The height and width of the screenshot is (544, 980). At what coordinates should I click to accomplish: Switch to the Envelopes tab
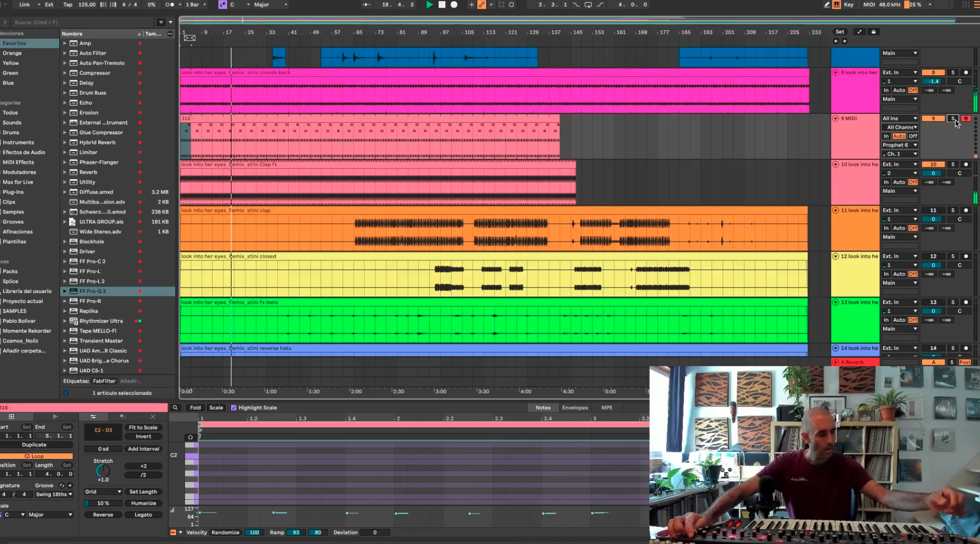pos(575,407)
